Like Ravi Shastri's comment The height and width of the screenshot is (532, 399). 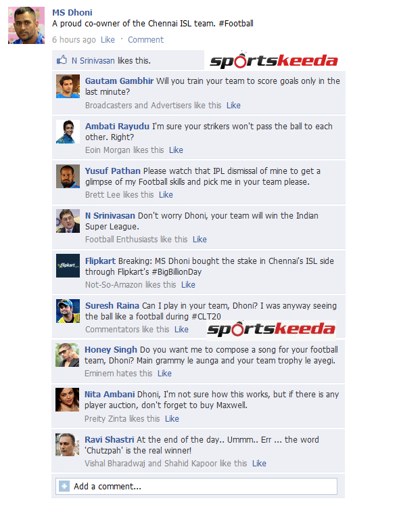point(259,464)
